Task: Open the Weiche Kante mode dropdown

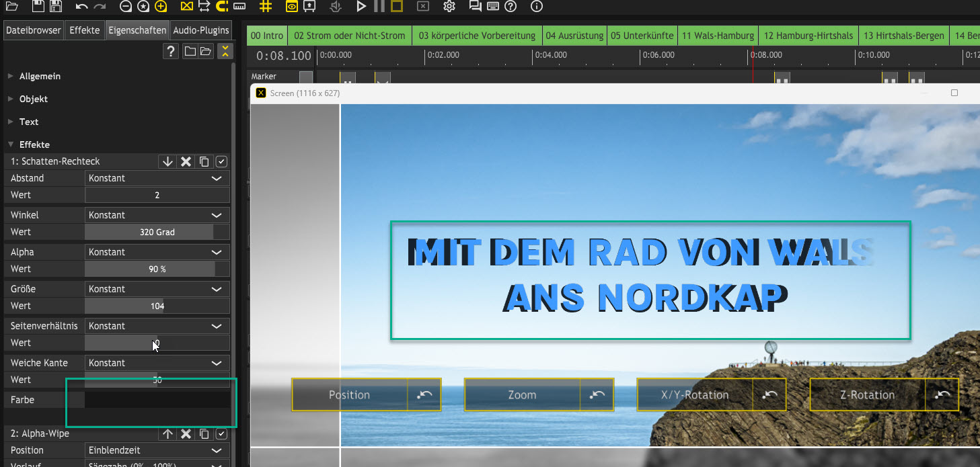Action: click(x=157, y=363)
